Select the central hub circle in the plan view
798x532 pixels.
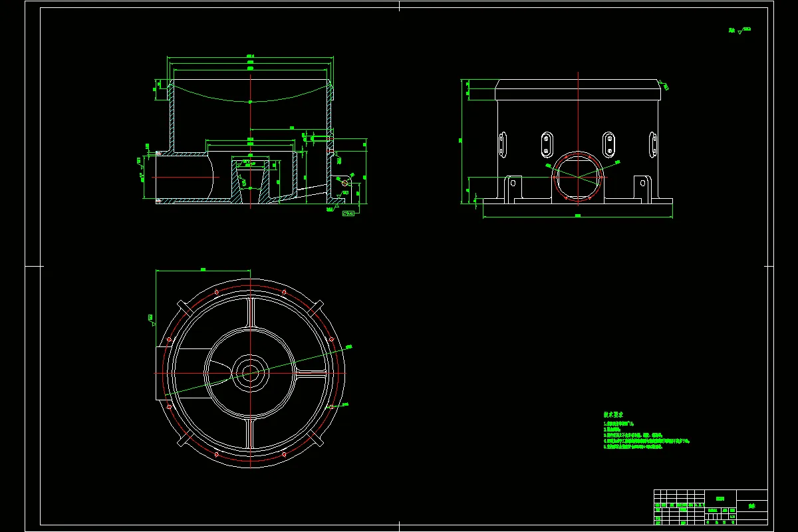(x=250, y=373)
